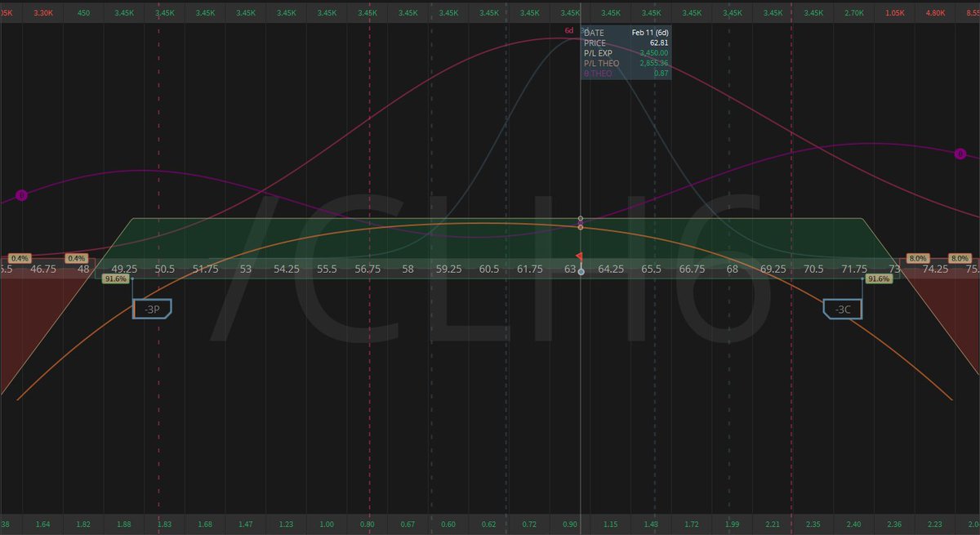Click the purple theta marker on the left curve
Viewport: 980px width, 535px height.
[x=21, y=195]
